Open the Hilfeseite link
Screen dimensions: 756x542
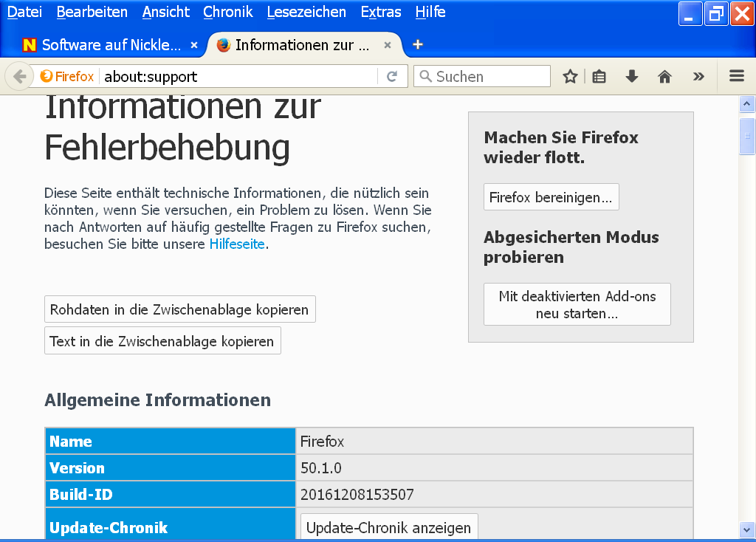click(x=237, y=244)
